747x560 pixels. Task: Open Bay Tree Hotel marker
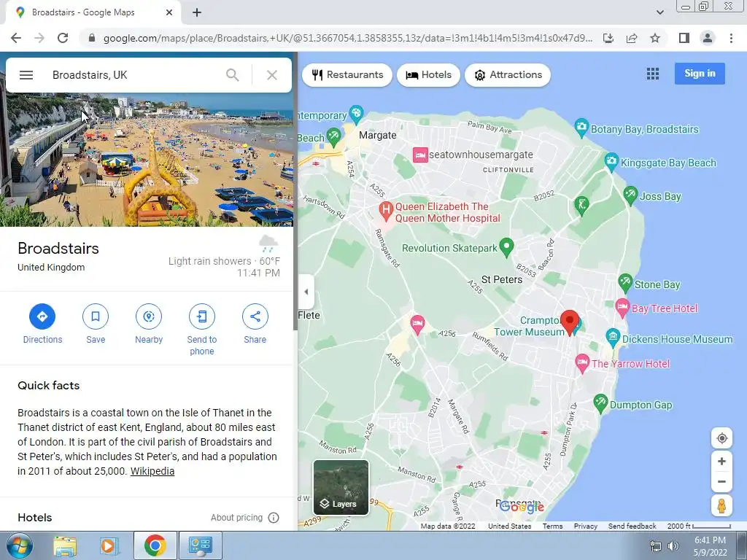[x=622, y=308]
